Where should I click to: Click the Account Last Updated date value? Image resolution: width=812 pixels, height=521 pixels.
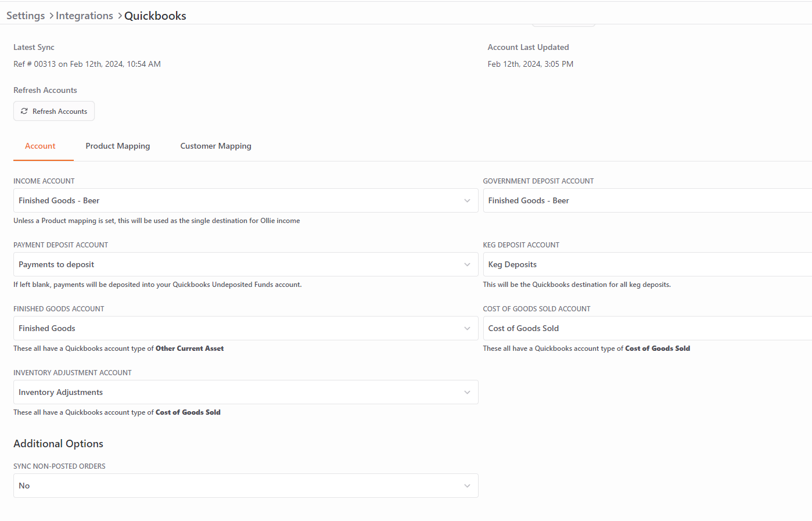530,64
